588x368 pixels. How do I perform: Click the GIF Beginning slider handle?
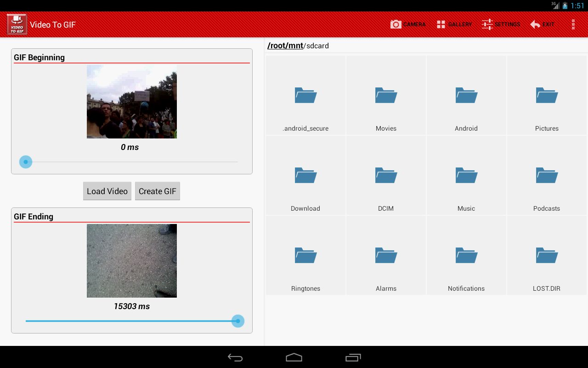[25, 161]
